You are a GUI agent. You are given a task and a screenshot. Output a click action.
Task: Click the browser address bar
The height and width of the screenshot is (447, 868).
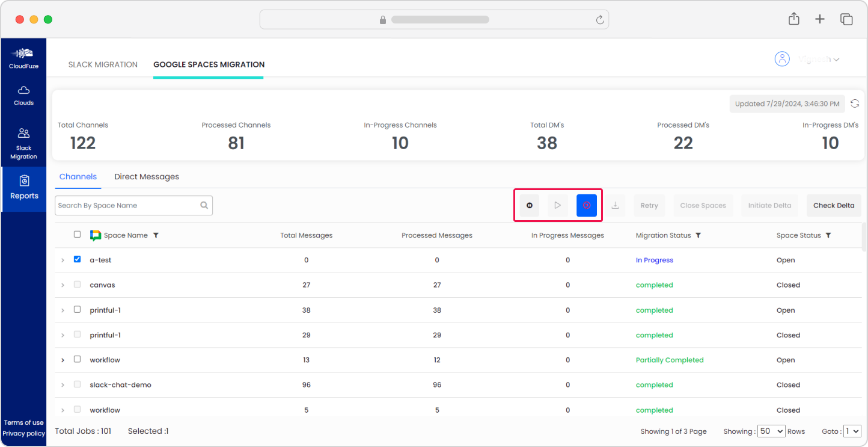434,19
